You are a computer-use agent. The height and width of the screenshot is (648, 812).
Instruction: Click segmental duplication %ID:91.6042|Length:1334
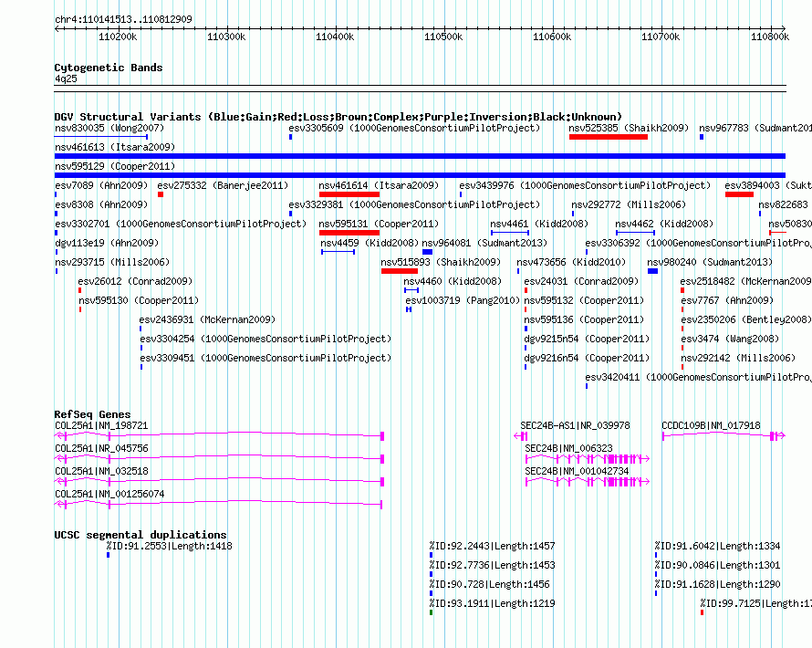coord(717,546)
